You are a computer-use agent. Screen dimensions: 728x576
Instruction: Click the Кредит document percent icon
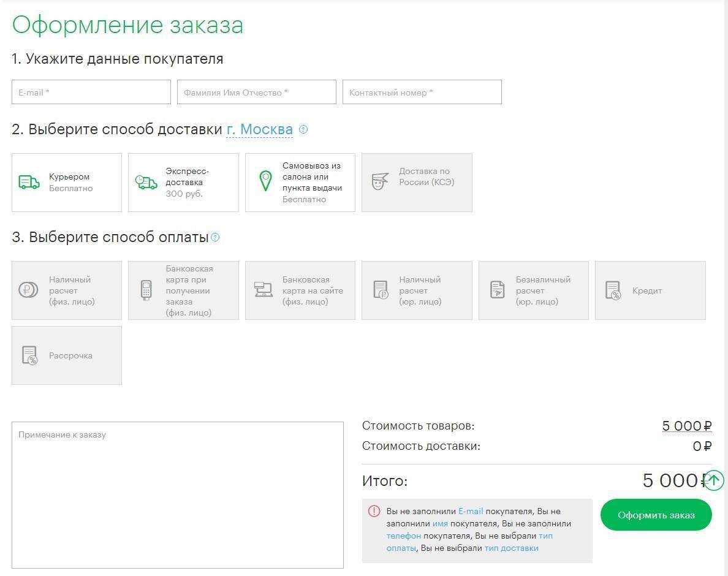613,290
